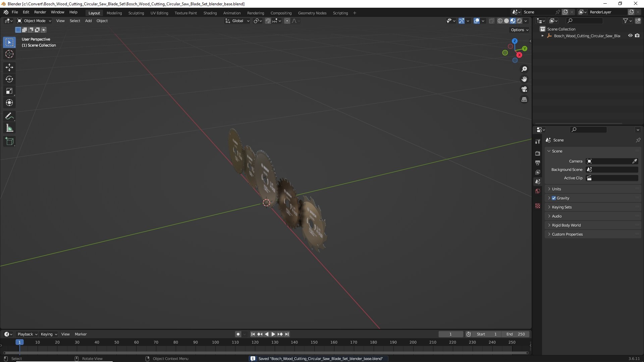This screenshot has height=362, width=644.
Task: Toggle X-ray display mode
Action: pos(491,21)
